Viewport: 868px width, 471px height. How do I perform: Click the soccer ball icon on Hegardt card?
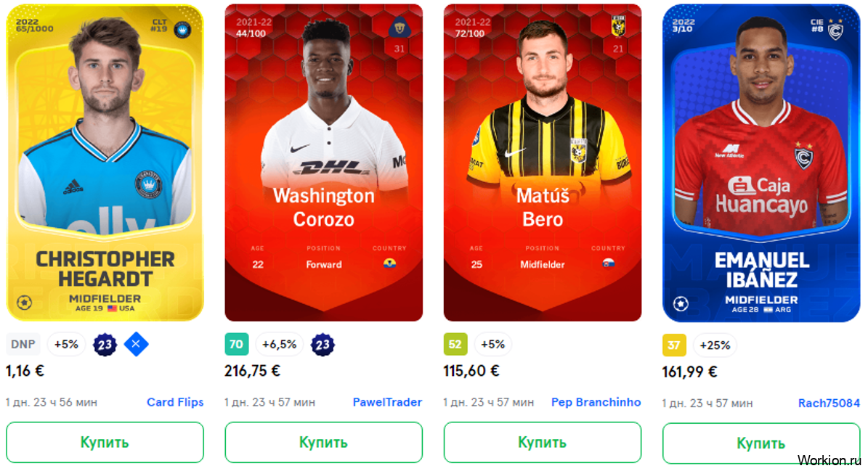click(x=25, y=303)
